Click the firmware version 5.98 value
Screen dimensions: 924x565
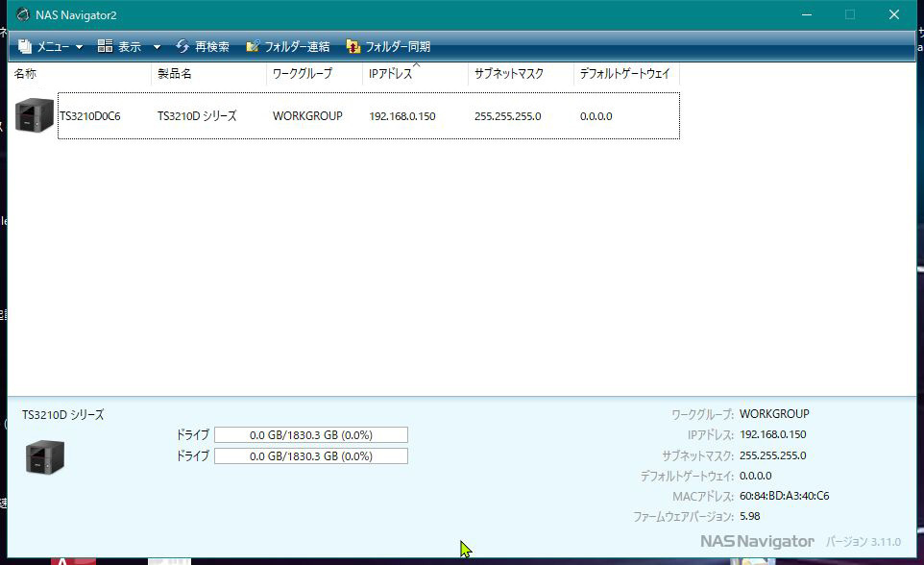pyautogui.click(x=749, y=516)
